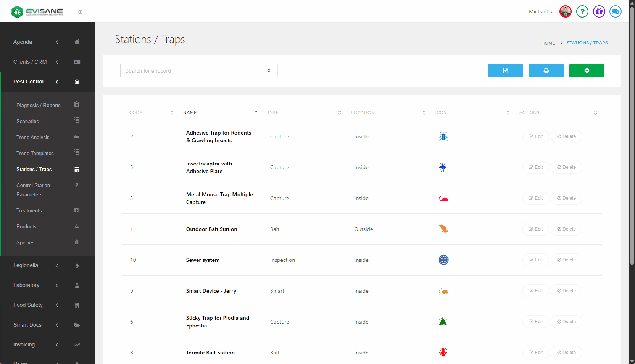Screen dimensions: 635x364
Task: Open Diagnosis / Reports submenu item
Action: (x=39, y=105)
